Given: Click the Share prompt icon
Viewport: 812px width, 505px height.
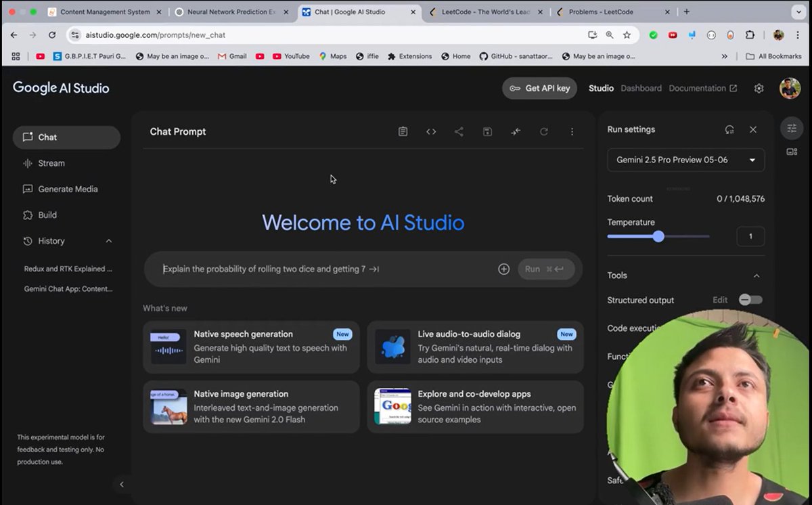Looking at the screenshot, I should click(x=459, y=131).
